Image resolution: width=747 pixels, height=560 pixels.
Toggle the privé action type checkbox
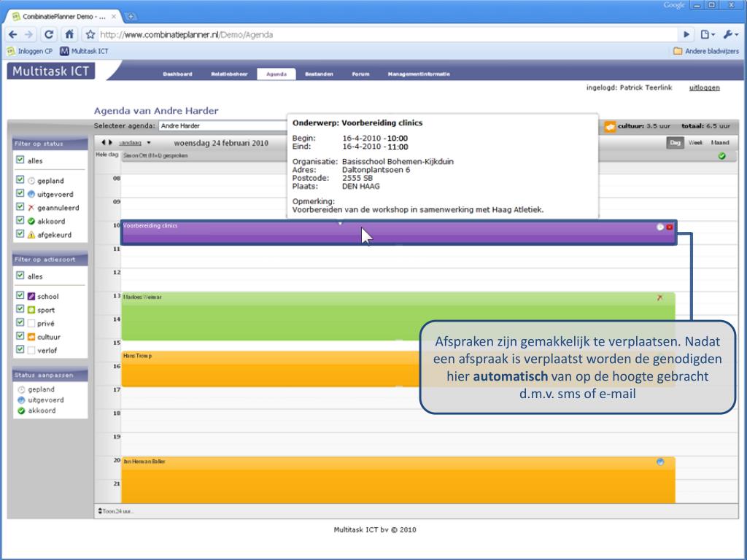[x=20, y=322]
